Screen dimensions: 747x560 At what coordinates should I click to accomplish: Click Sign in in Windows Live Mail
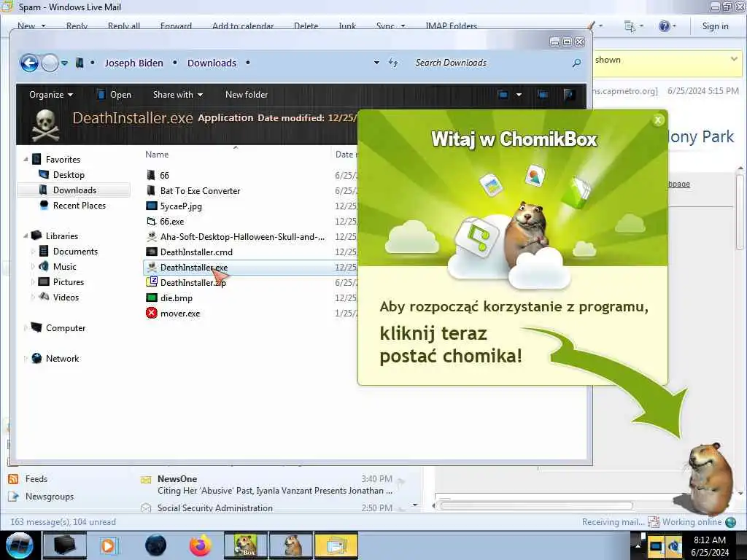point(715,26)
